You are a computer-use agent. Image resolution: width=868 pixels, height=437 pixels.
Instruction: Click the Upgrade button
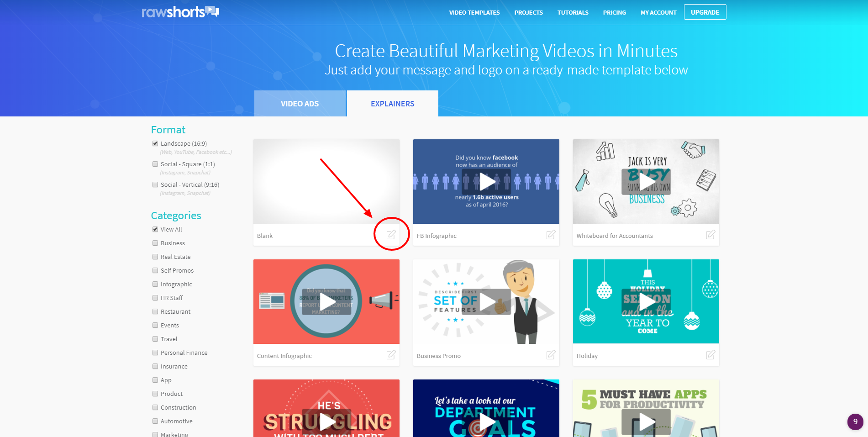pos(705,12)
